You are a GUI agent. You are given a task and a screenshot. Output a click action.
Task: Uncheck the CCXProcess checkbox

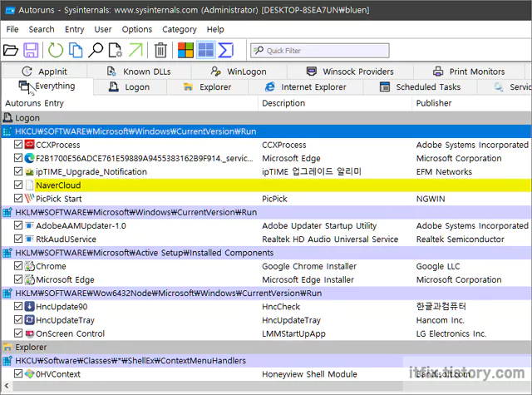tap(18, 144)
